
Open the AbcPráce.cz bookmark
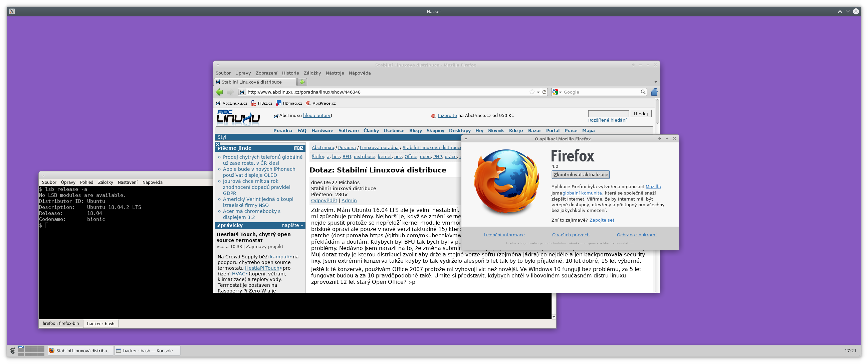coord(321,103)
